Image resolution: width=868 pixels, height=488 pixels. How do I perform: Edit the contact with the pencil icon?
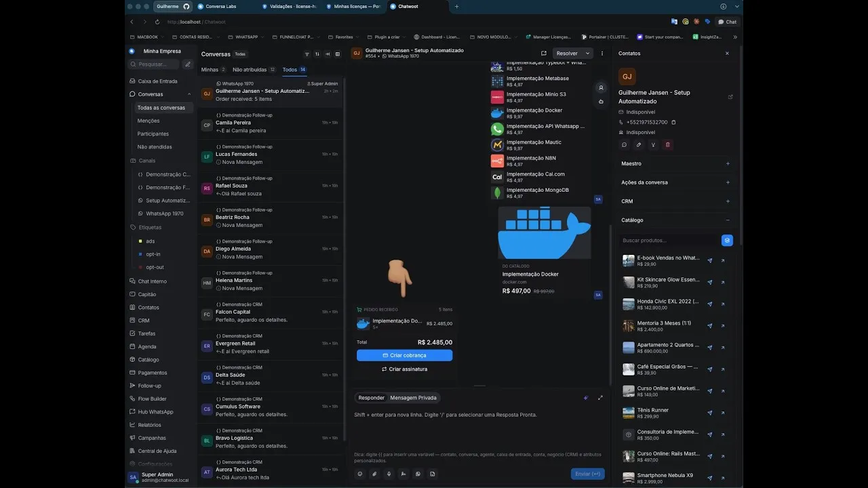click(639, 144)
